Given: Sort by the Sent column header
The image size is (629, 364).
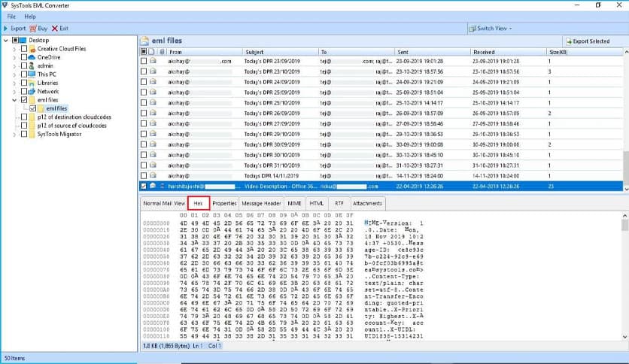Looking at the screenshot, I should (x=433, y=52).
